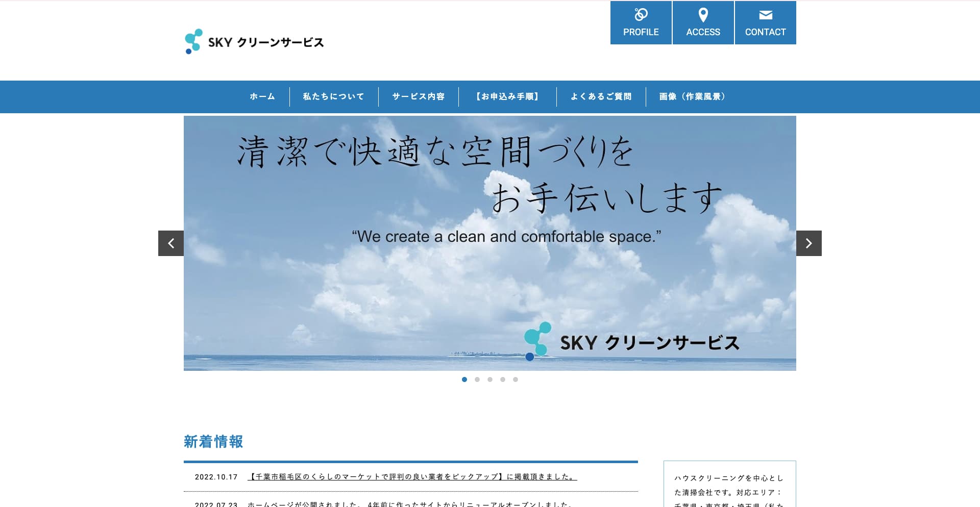Open the ホーム menu item
The width and height of the screenshot is (980, 507).
pyautogui.click(x=262, y=96)
